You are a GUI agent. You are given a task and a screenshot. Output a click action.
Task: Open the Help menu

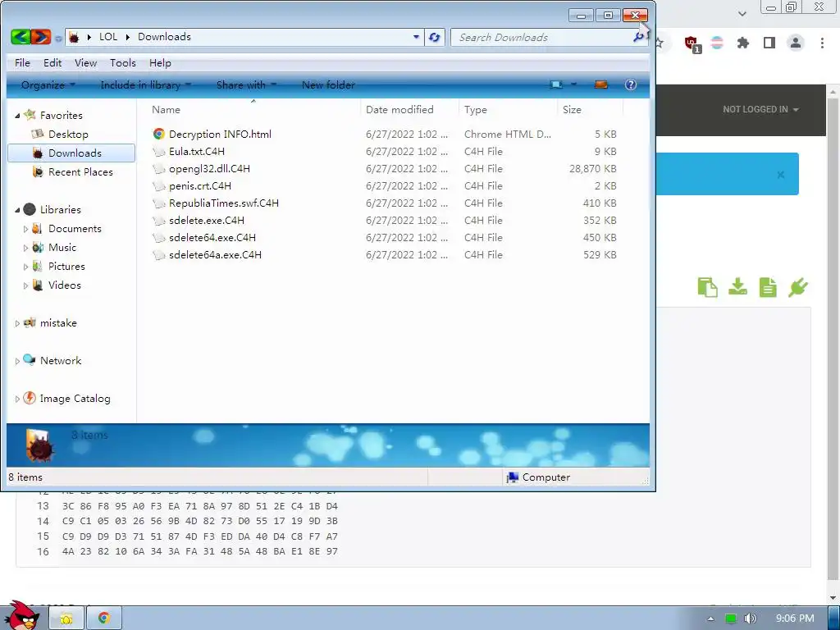(x=160, y=62)
